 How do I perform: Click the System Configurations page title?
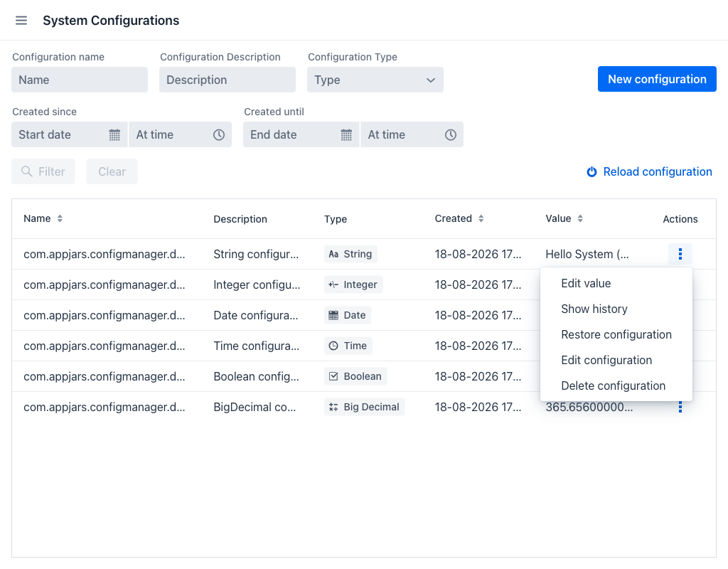pos(111,21)
